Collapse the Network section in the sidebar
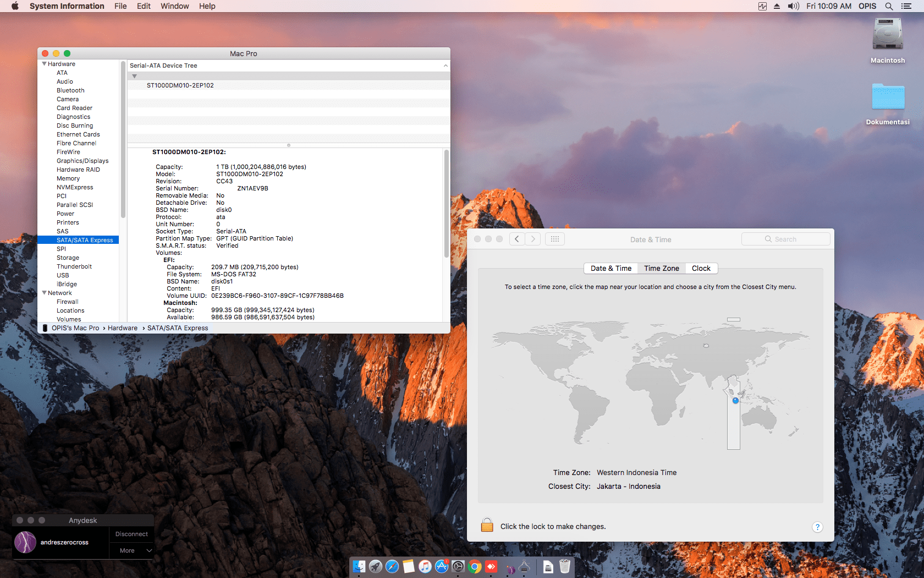Image resolution: width=924 pixels, height=578 pixels. pos(45,293)
